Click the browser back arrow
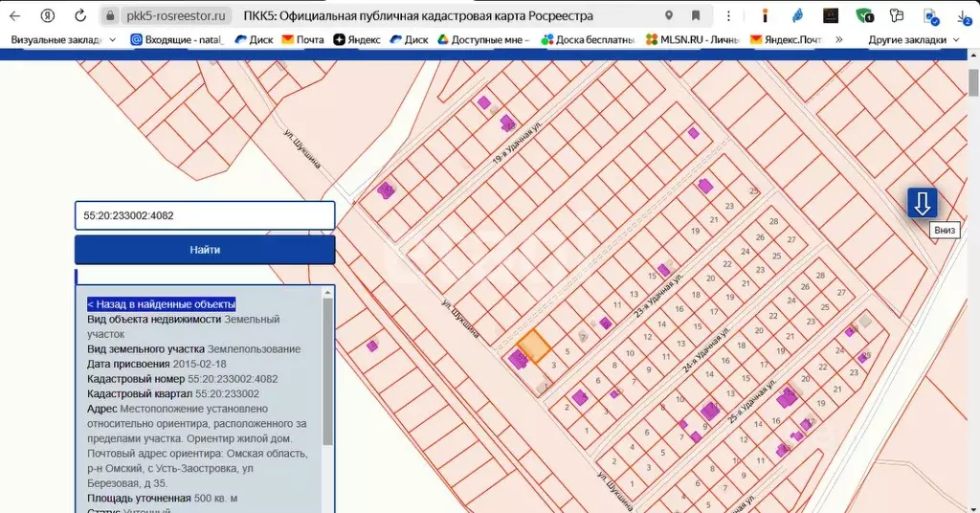 pyautogui.click(x=14, y=16)
